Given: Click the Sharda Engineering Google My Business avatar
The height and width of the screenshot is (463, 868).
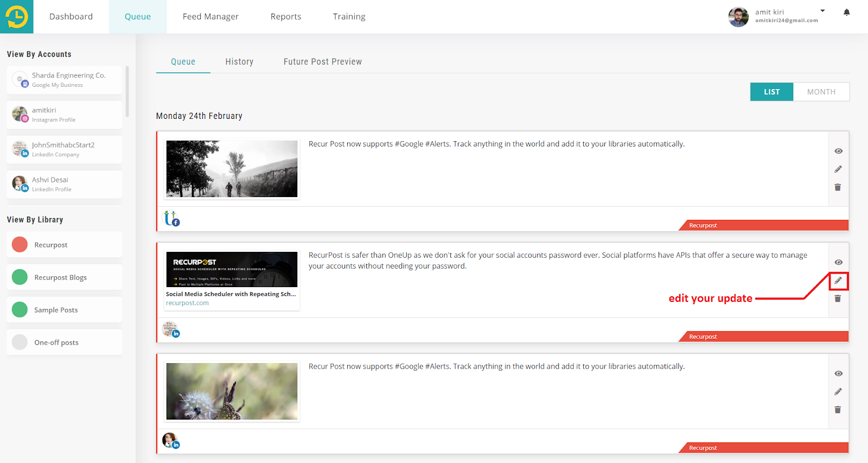Looking at the screenshot, I should pyautogui.click(x=20, y=79).
